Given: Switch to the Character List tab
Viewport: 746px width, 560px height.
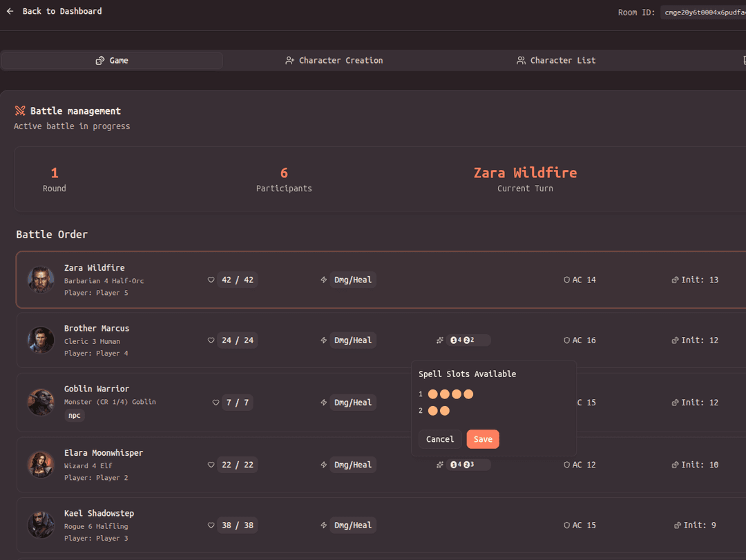Looking at the screenshot, I should click(x=556, y=60).
